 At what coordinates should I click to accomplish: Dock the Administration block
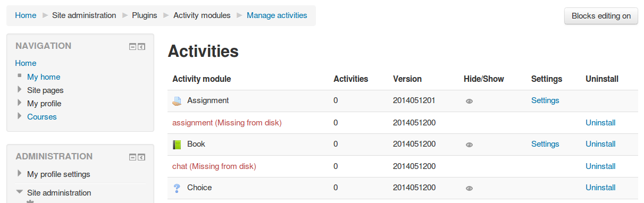click(x=141, y=157)
